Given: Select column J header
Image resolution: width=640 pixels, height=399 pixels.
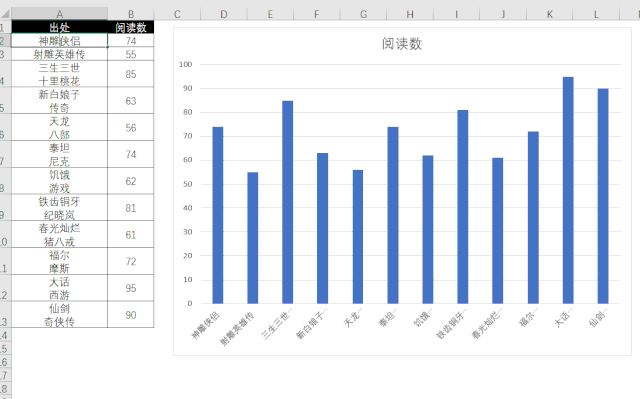Looking at the screenshot, I should (503, 14).
